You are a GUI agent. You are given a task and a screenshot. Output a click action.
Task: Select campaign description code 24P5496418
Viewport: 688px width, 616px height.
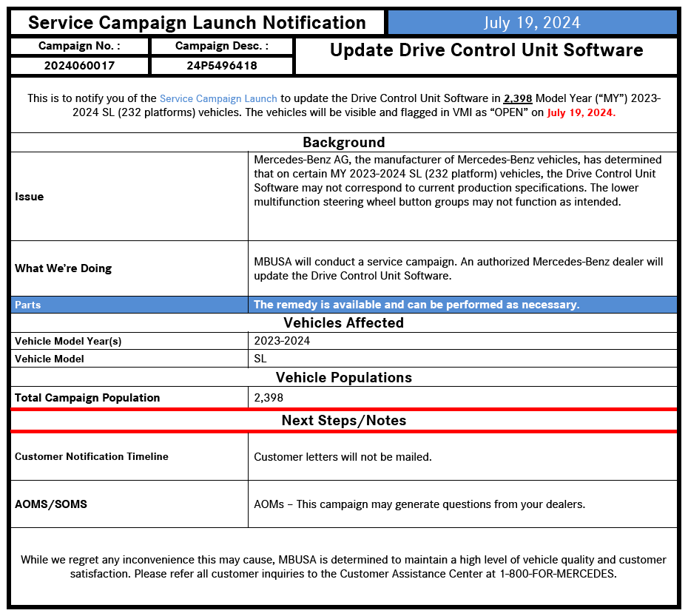pos(222,66)
